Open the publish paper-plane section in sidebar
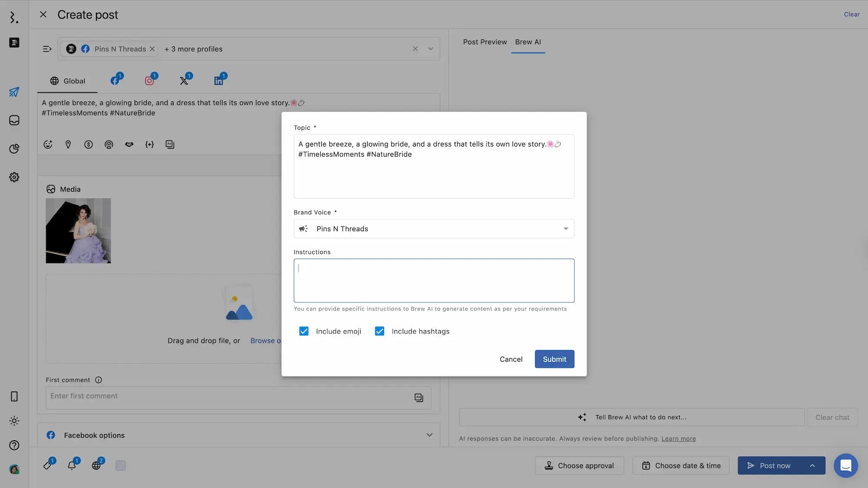 click(x=14, y=92)
